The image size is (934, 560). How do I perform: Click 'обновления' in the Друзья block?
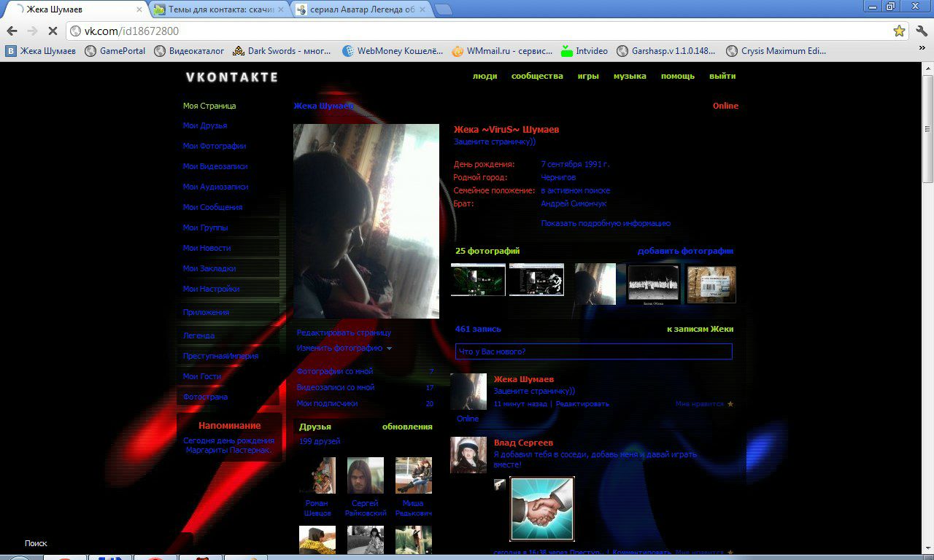click(x=407, y=427)
